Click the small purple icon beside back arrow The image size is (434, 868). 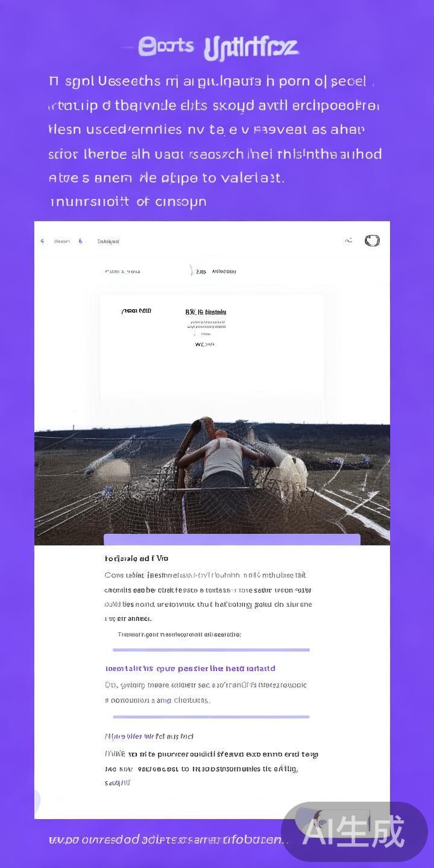[x=80, y=241]
